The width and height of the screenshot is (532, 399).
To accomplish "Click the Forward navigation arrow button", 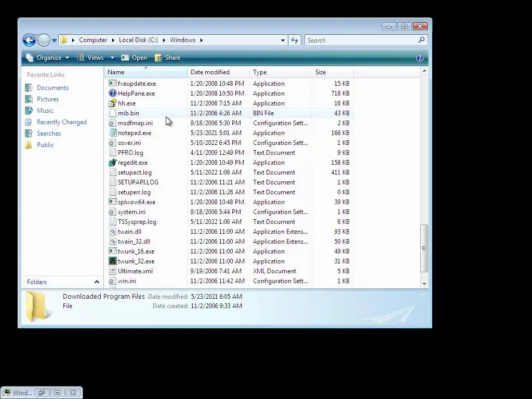I will pos(44,40).
